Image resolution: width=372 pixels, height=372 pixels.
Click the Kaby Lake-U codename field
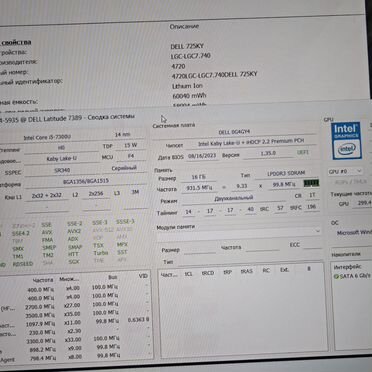pyautogui.click(x=61, y=159)
